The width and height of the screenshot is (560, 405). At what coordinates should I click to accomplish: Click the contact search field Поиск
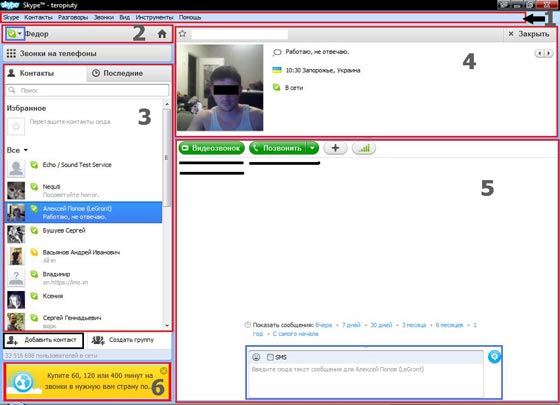pyautogui.click(x=88, y=90)
